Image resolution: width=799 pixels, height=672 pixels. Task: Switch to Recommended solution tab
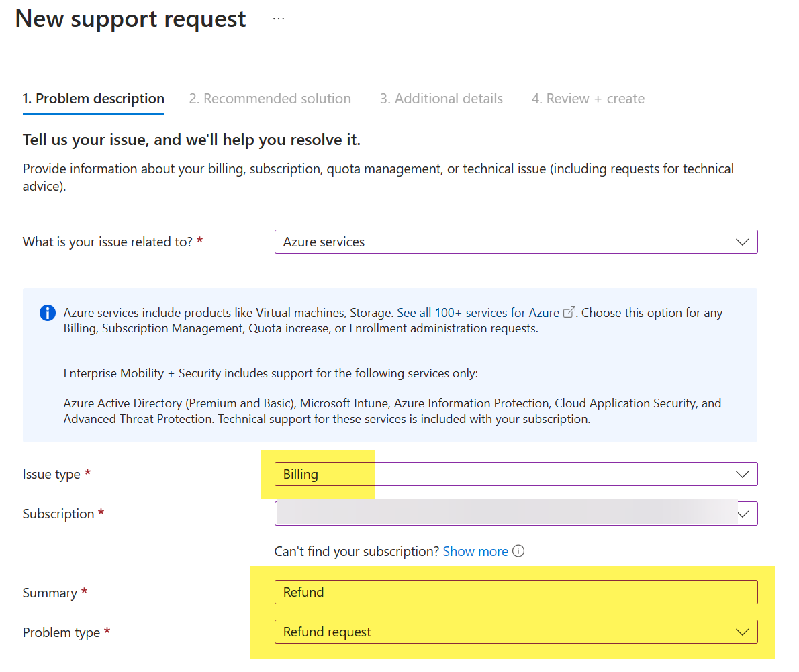point(269,98)
